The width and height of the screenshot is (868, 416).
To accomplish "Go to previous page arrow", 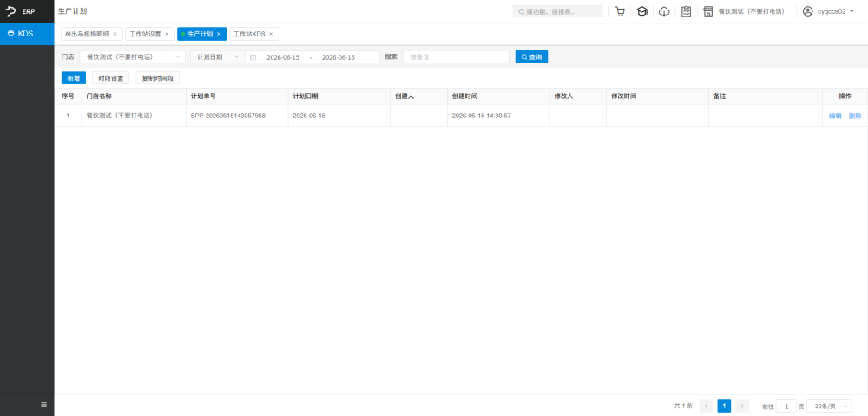I will point(707,406).
